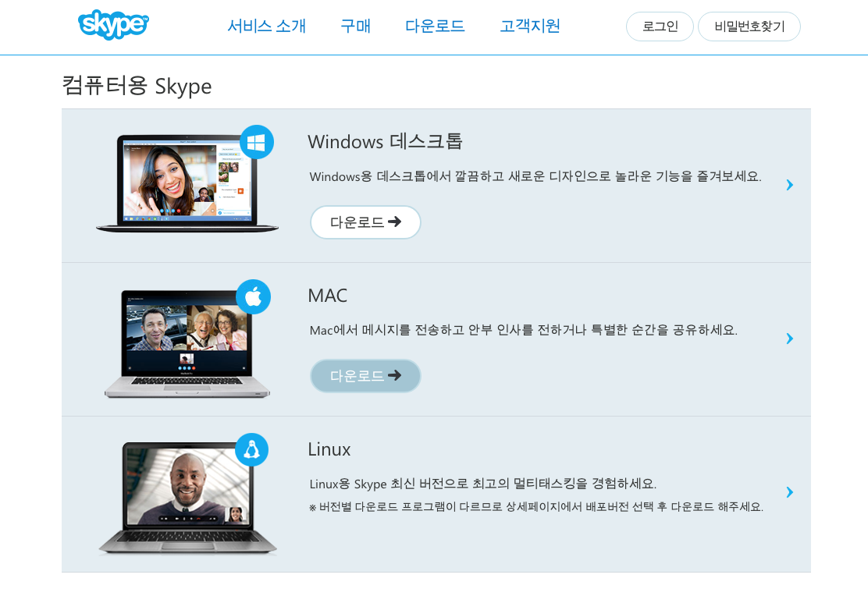Click the MAC heading
Screen dimensions: 868x610
pos(328,296)
